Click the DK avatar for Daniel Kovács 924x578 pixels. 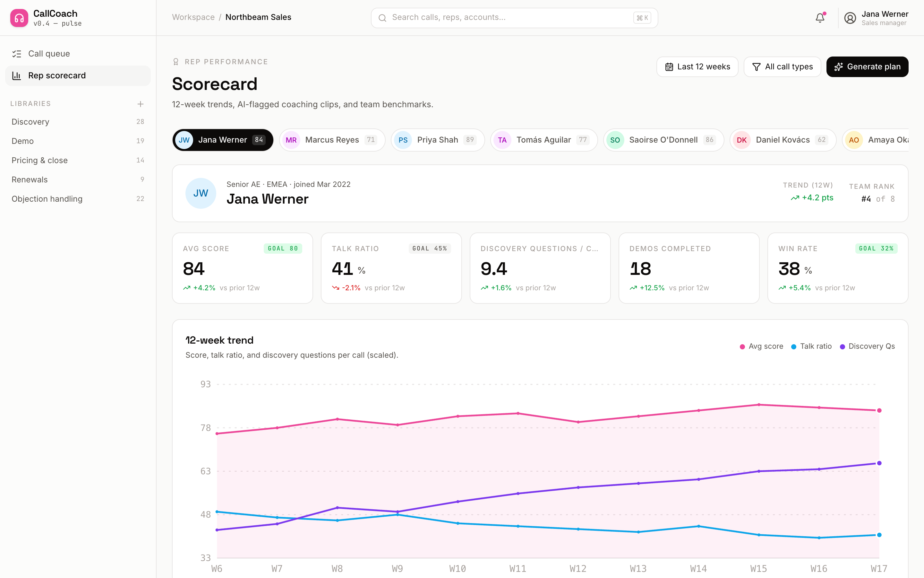tap(741, 140)
